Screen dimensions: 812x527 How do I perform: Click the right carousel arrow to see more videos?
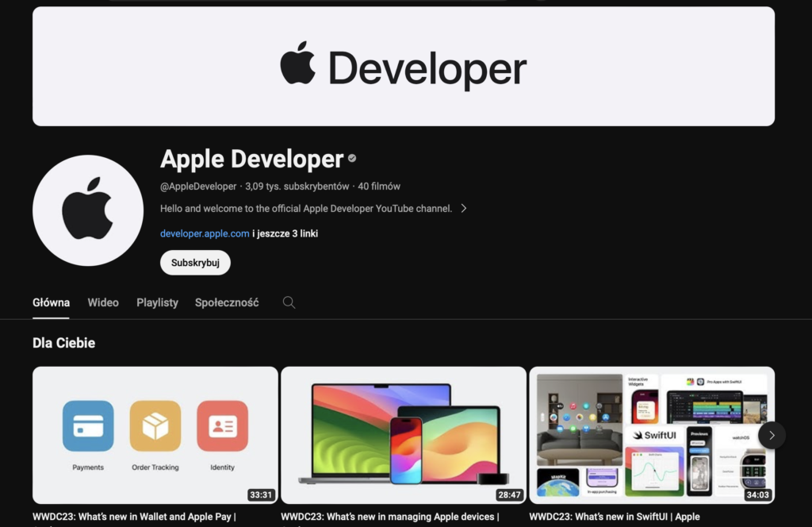[x=771, y=435]
